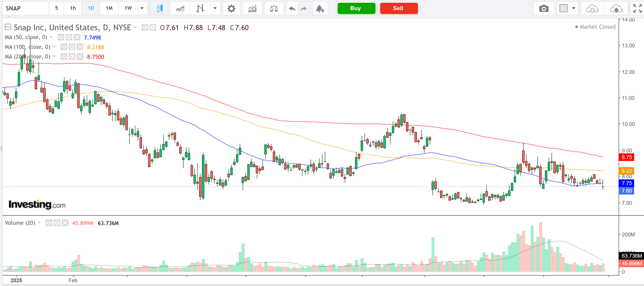Expand the MA (200) indicator dropdown arrow
644x286 pixels.
point(55,57)
